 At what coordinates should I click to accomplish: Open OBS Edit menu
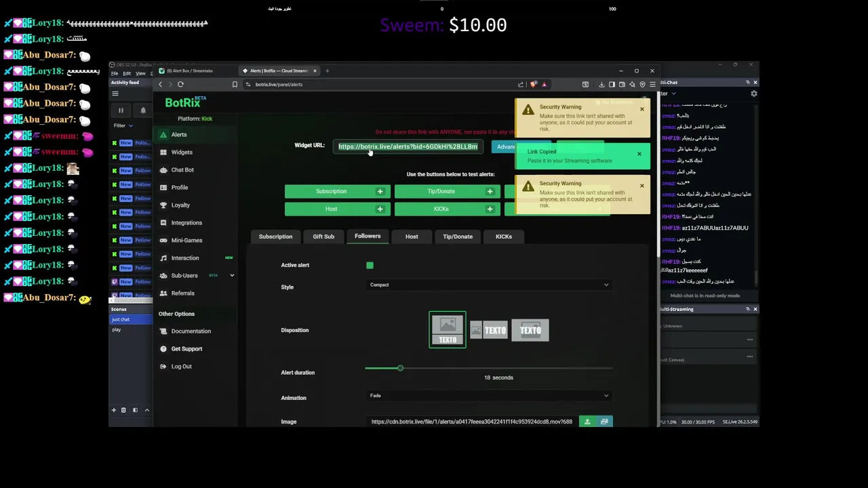tap(127, 73)
